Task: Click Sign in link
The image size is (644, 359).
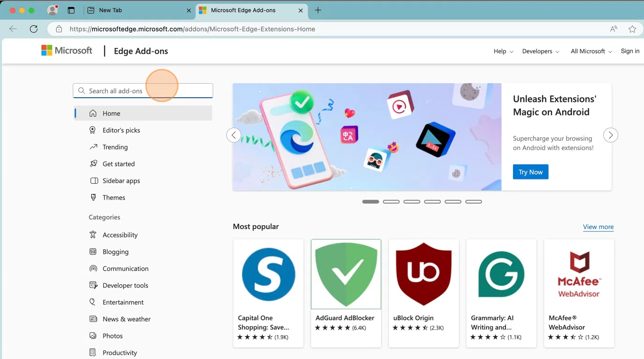Action: [630, 51]
